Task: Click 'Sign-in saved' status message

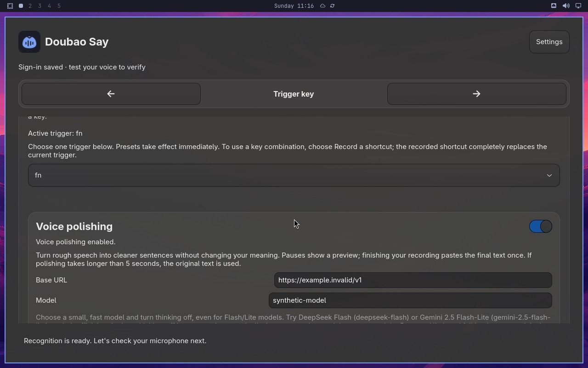Action: [82, 67]
